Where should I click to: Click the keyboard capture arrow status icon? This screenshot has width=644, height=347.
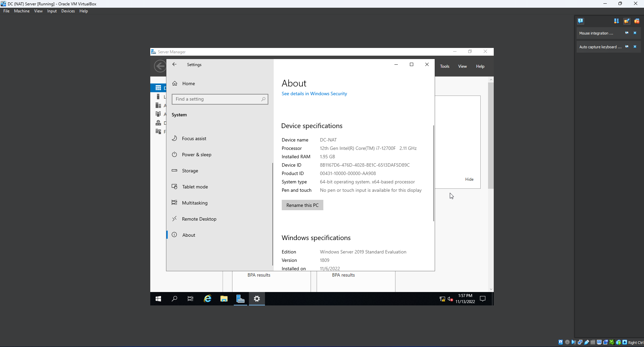625,342
